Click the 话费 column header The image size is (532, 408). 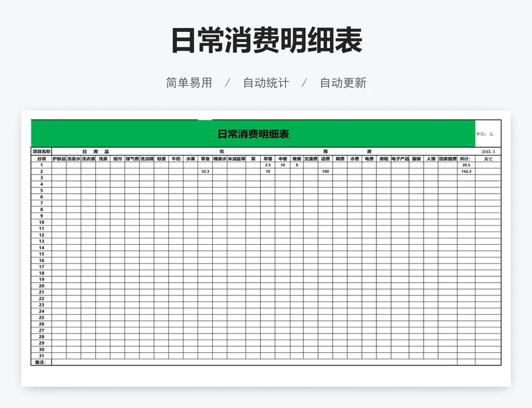tap(325, 158)
